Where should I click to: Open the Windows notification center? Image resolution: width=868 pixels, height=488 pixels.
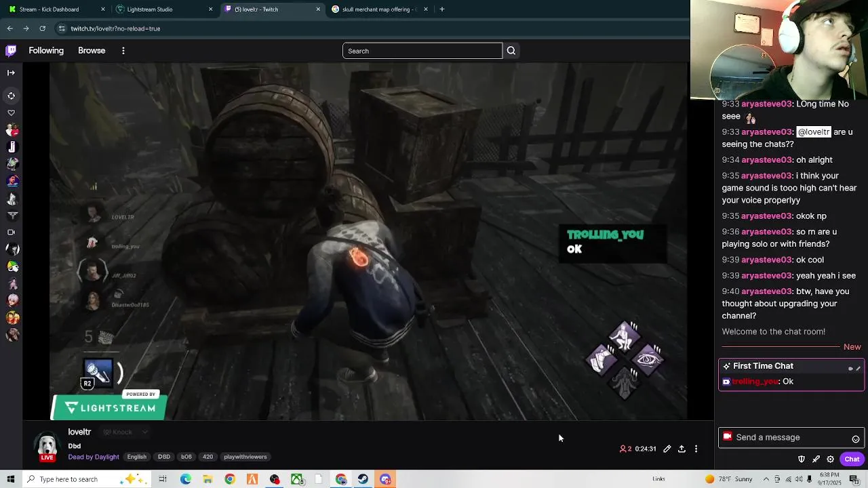pos(854,479)
